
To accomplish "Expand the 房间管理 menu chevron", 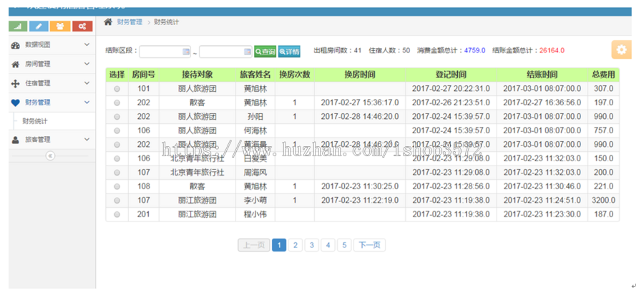I will (x=87, y=64).
